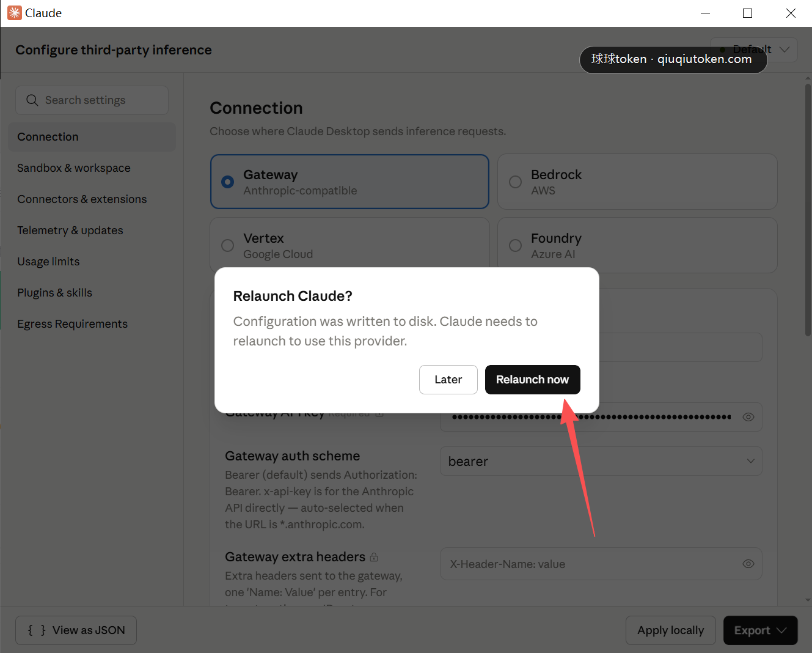Expand the bearer auth scheme dropdown
Viewport: 812px width, 653px height.
coord(601,461)
